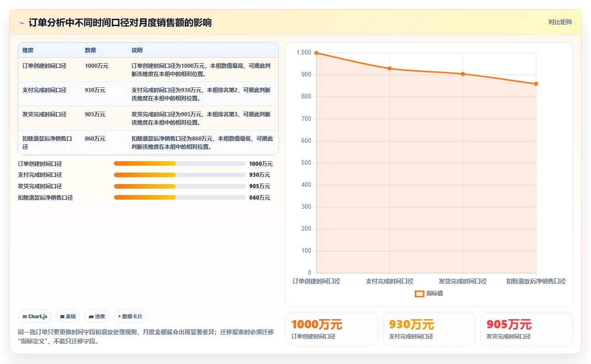Click the x-axis label 订单创建时间口径
This screenshot has height=364, width=591.
tap(316, 281)
